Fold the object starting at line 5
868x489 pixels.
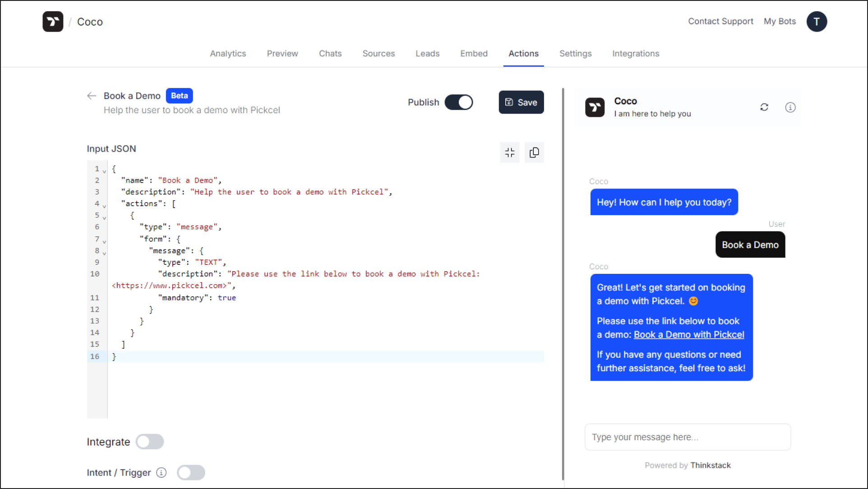tap(104, 218)
